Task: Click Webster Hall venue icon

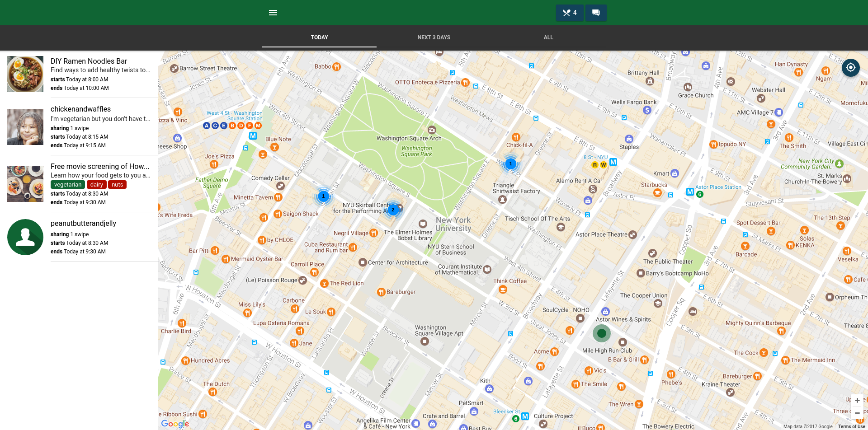Action: pos(761,98)
